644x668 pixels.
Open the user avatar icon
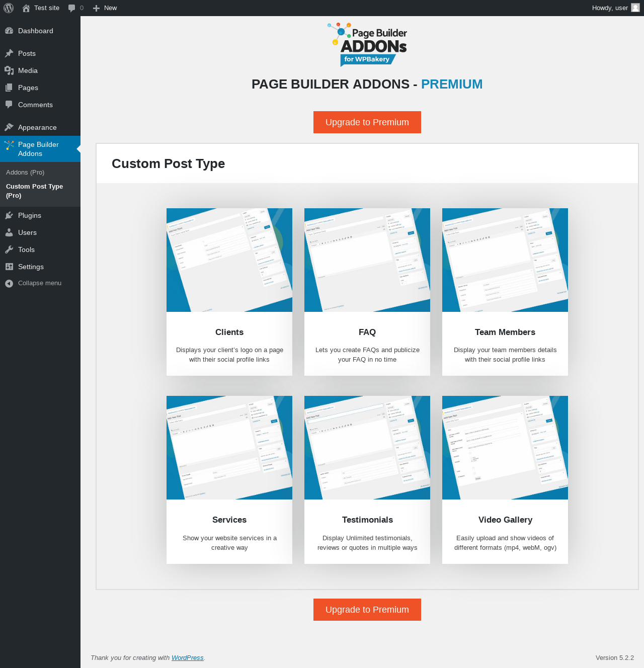[635, 8]
